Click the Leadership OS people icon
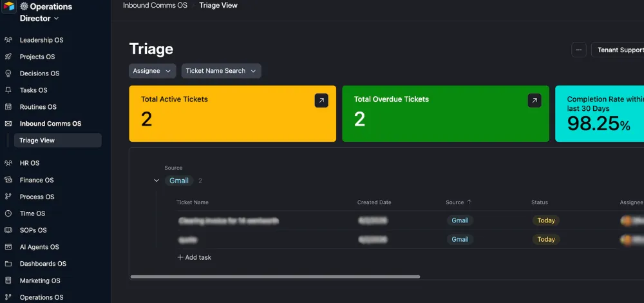 8,40
